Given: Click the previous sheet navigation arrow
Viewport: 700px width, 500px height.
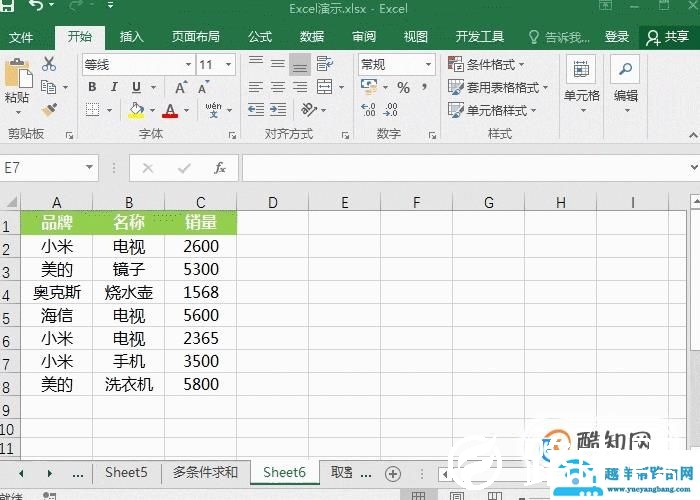Looking at the screenshot, I should click(x=21, y=473).
